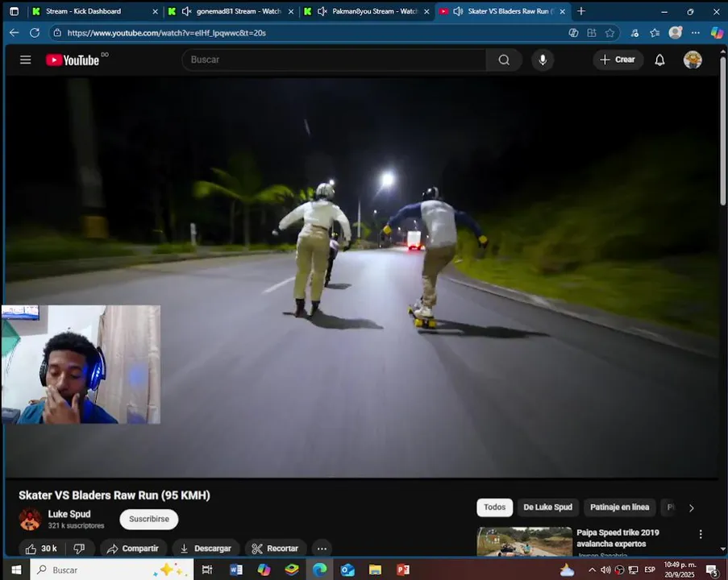
Task: Open the Edge favorites list icon
Action: pyautogui.click(x=655, y=32)
